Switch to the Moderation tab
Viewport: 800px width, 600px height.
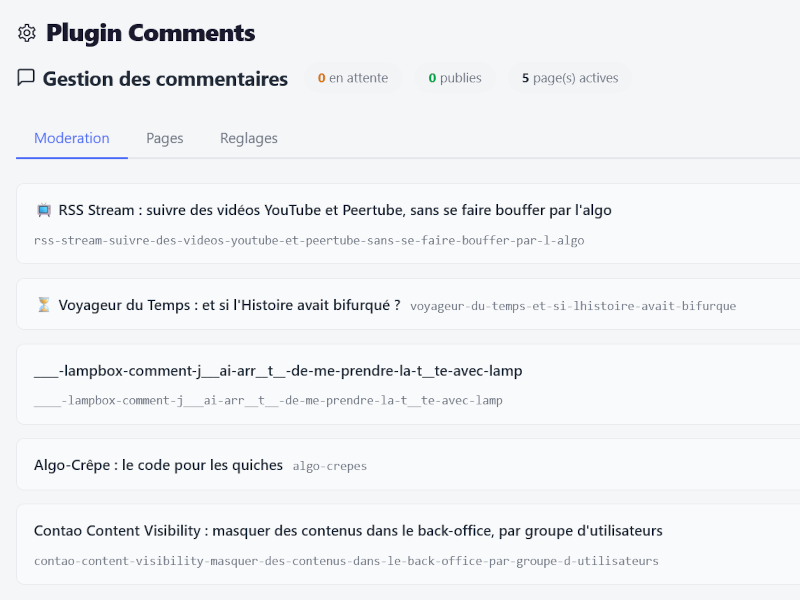pos(72,139)
